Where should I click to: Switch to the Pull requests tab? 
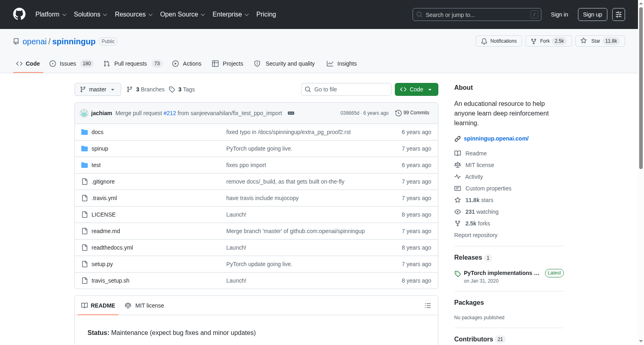(x=133, y=64)
